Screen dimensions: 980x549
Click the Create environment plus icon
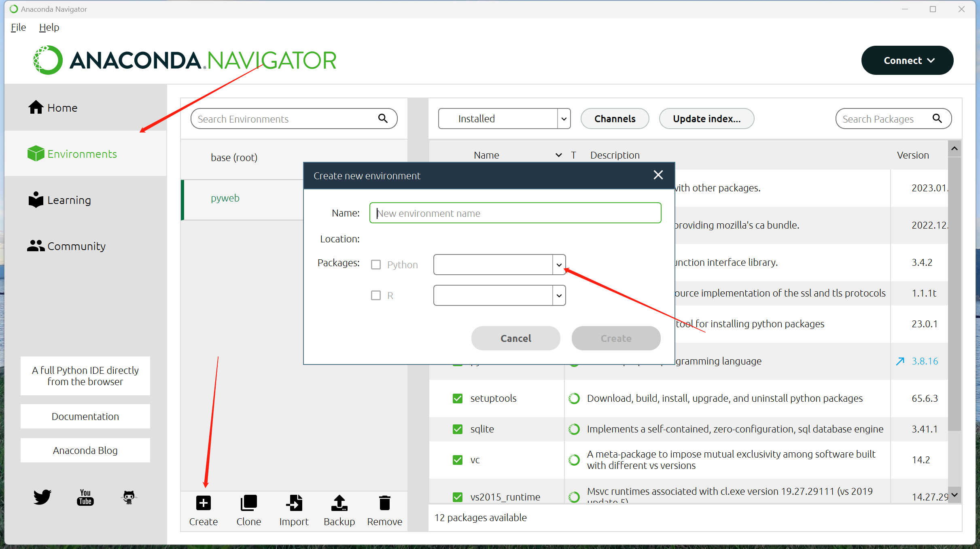(203, 503)
